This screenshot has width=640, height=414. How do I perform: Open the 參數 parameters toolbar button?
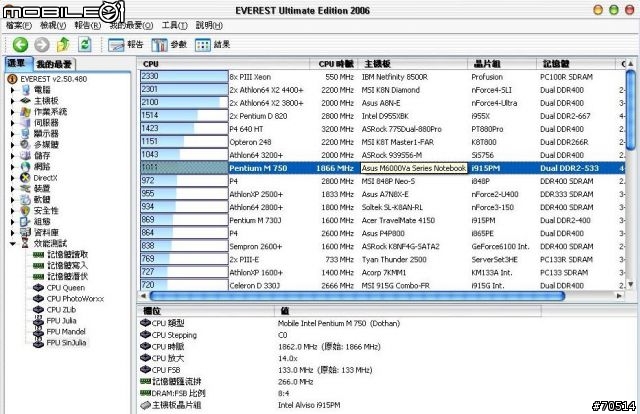coord(169,45)
